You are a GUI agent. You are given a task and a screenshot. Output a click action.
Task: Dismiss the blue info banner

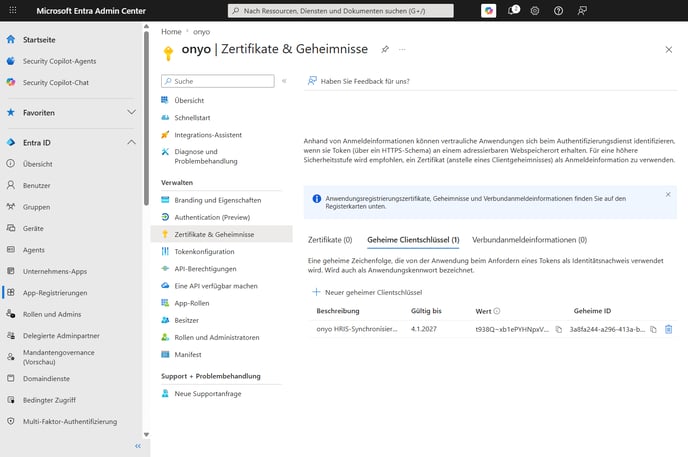pyautogui.click(x=668, y=194)
